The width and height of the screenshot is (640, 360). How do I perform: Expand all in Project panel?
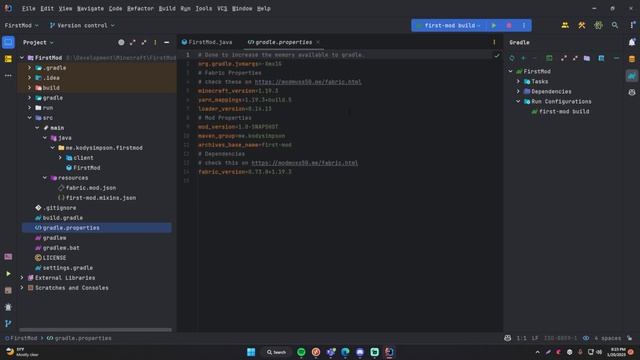pos(133,42)
